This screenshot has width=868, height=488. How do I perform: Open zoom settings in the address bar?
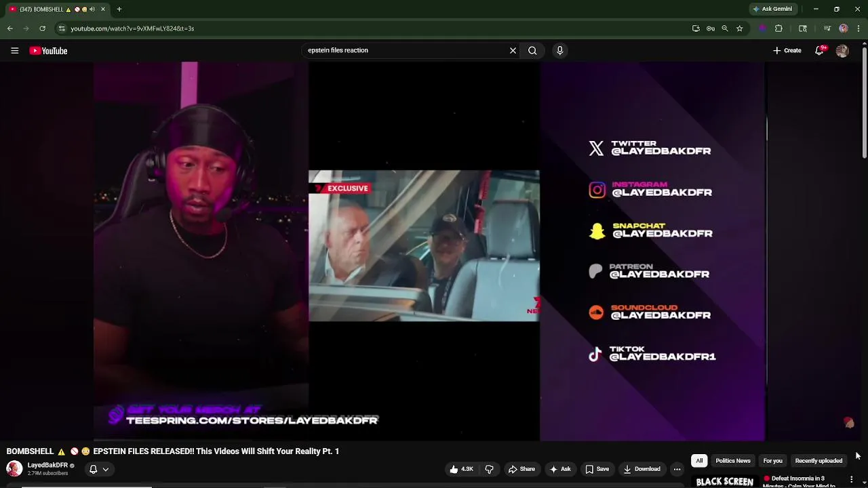pyautogui.click(x=725, y=28)
